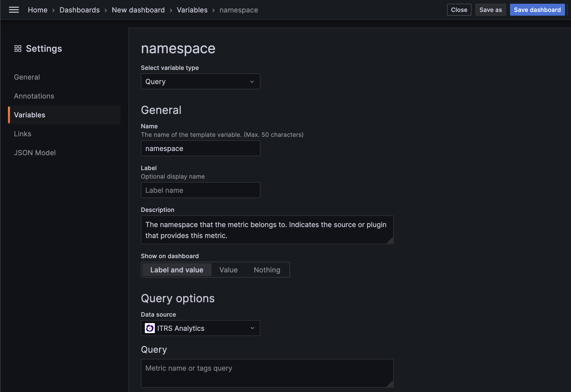Go to Links settings section
Screen dimensions: 571x392
pos(23,134)
